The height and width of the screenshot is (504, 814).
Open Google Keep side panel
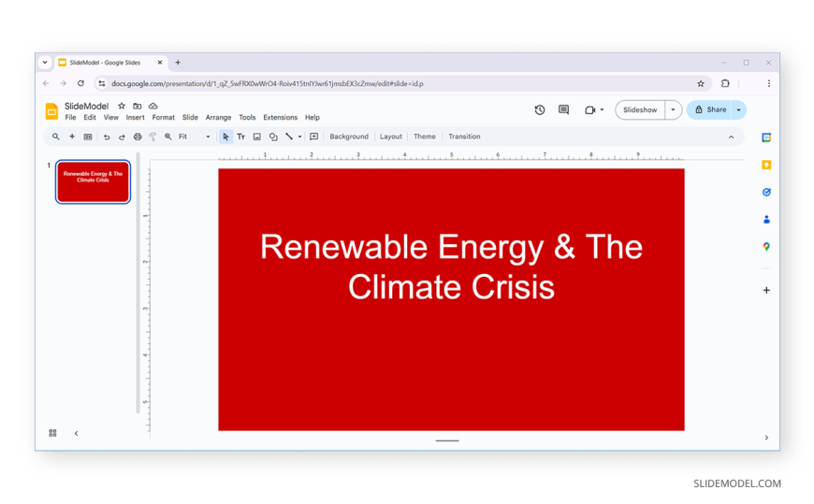pos(766,166)
